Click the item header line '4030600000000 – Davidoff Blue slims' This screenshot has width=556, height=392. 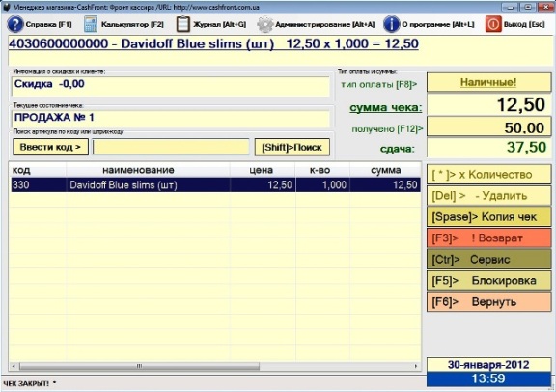(213, 44)
